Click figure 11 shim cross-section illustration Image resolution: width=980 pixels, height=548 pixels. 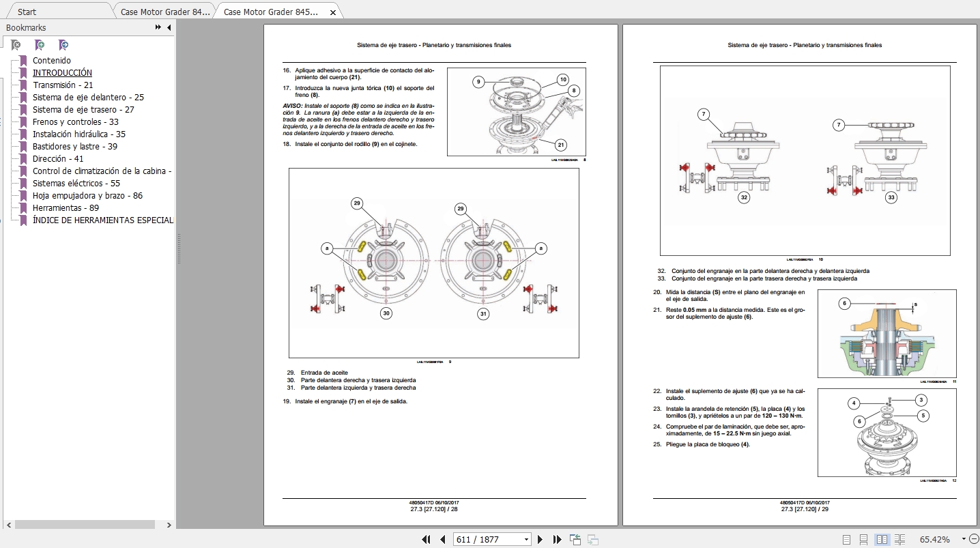[887, 334]
